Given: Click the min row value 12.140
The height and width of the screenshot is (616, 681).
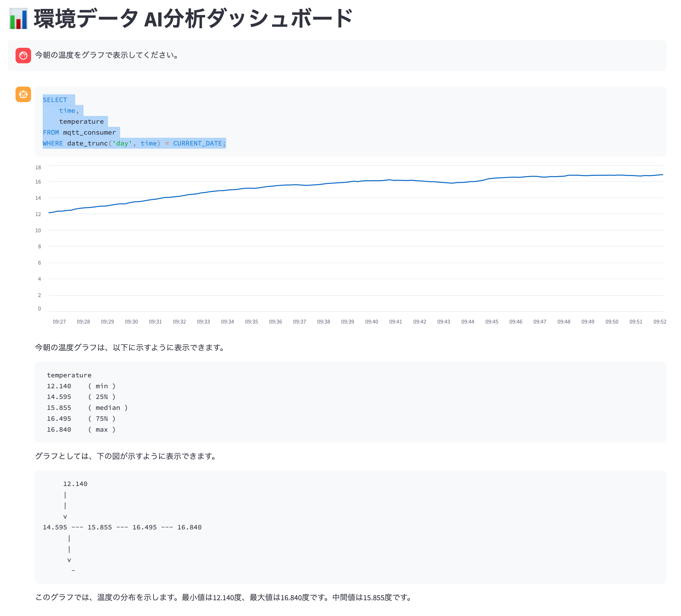Looking at the screenshot, I should (x=59, y=386).
